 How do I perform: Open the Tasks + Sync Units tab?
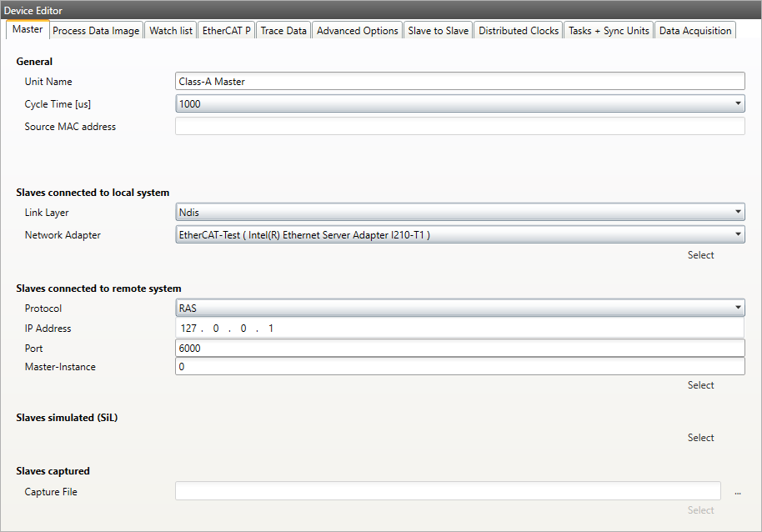coord(609,31)
